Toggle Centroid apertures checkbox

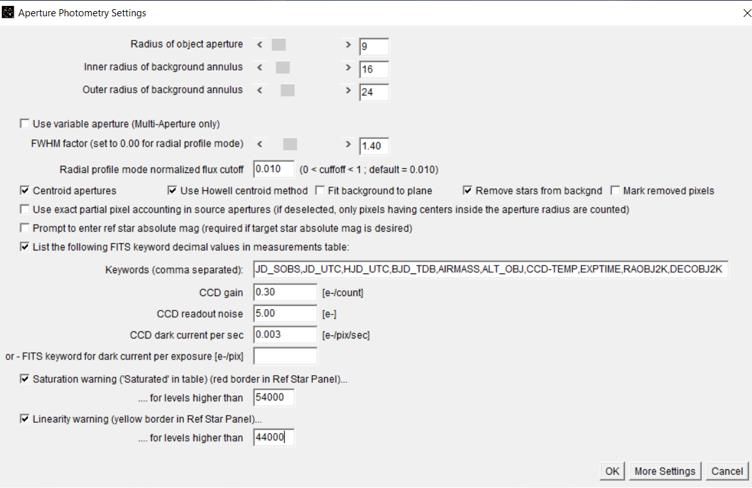tap(25, 190)
